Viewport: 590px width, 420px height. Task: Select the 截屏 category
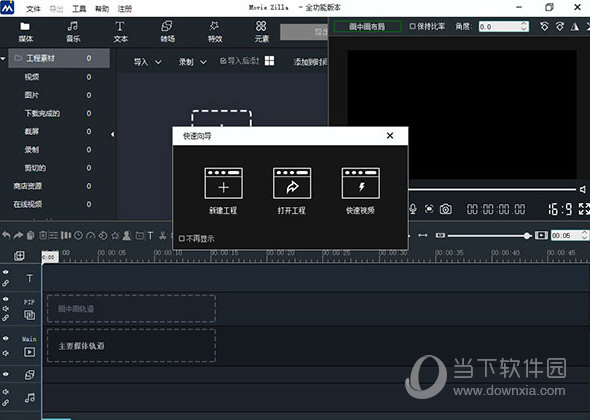coord(32,131)
